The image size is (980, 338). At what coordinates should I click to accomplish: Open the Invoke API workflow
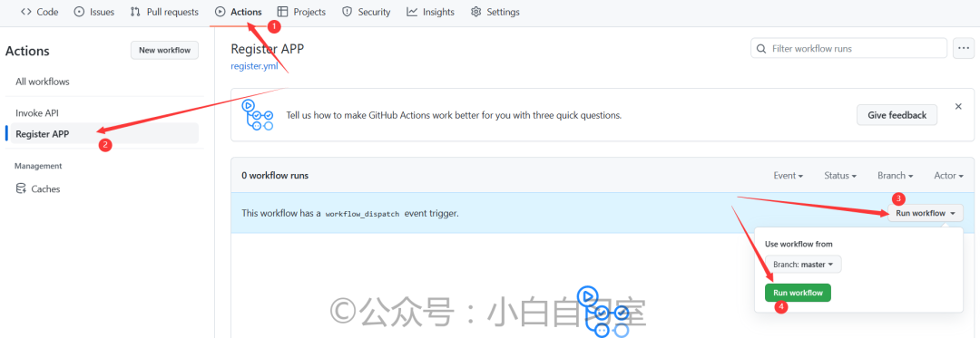click(37, 113)
